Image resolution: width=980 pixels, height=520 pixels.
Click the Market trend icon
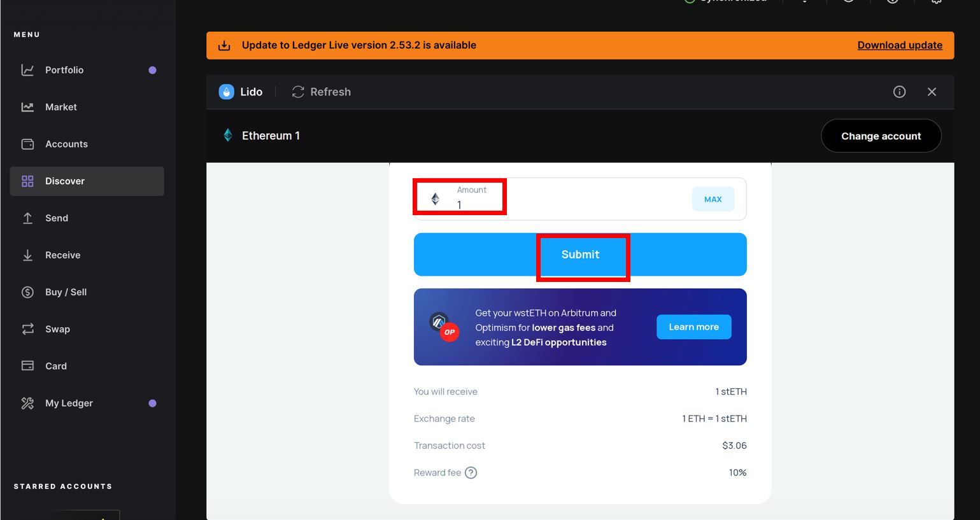click(x=27, y=107)
